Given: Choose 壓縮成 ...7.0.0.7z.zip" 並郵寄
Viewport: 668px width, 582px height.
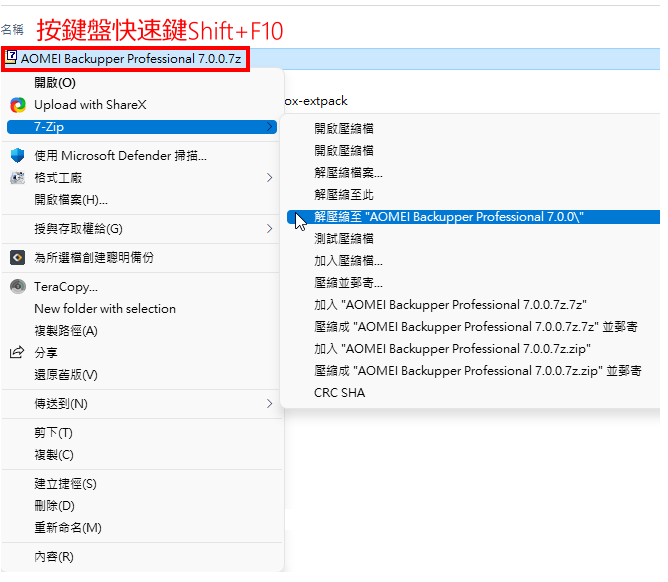Looking at the screenshot, I should pos(478,371).
